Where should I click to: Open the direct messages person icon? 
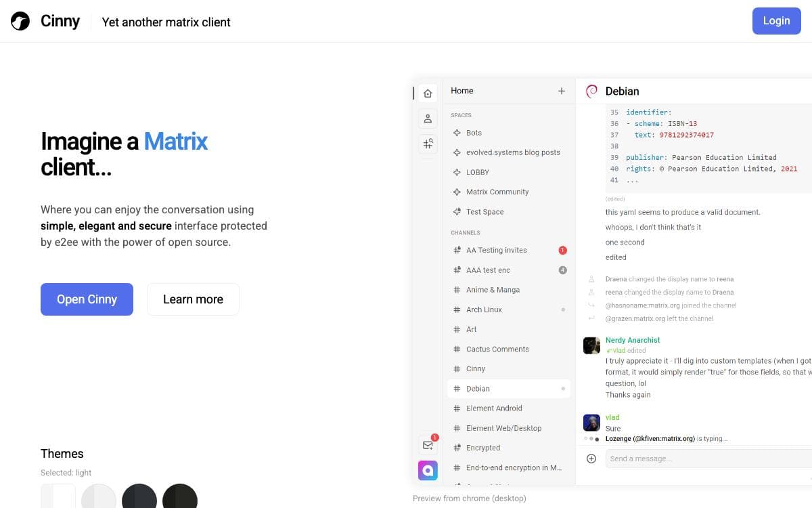428,119
